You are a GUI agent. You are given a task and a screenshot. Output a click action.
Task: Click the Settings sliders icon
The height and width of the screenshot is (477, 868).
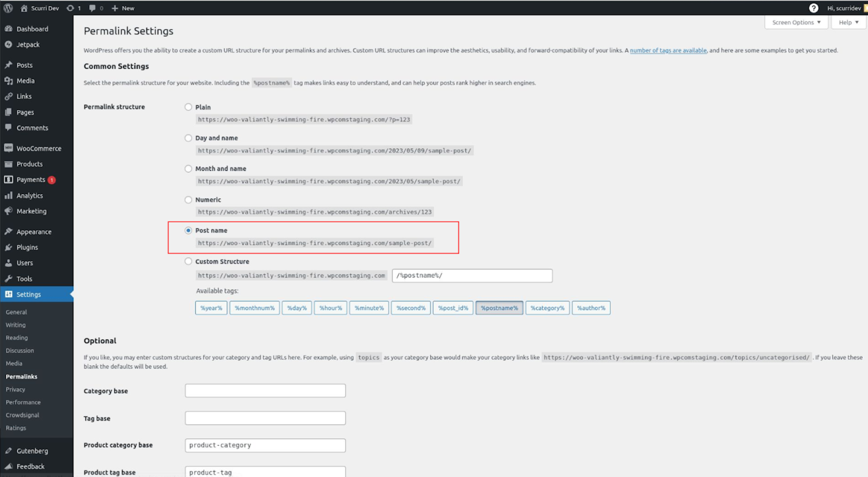click(x=9, y=294)
